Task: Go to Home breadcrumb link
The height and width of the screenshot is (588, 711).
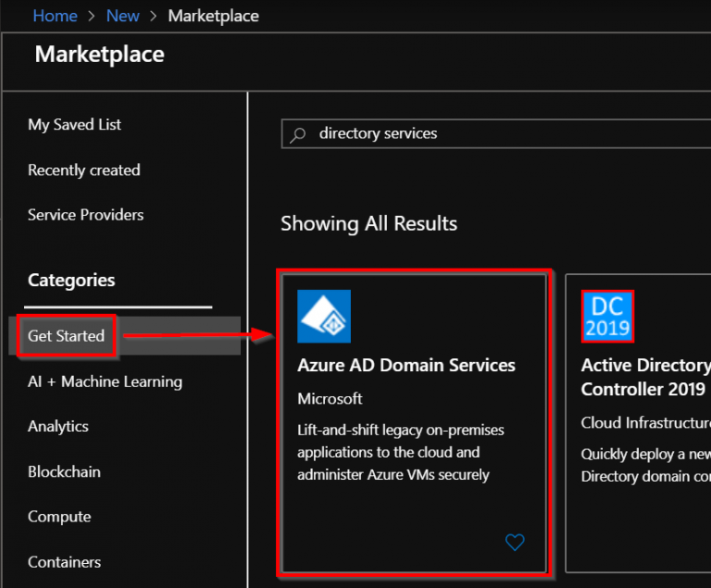Action: [x=55, y=16]
